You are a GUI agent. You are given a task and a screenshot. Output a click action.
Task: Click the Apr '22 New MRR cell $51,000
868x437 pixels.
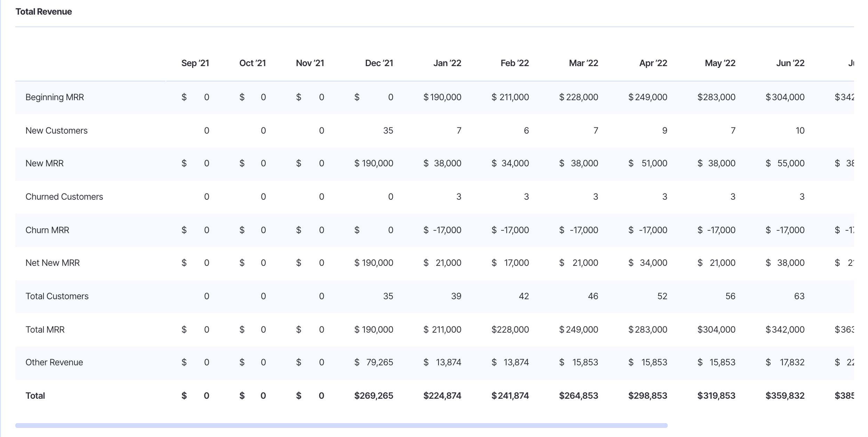pos(648,164)
